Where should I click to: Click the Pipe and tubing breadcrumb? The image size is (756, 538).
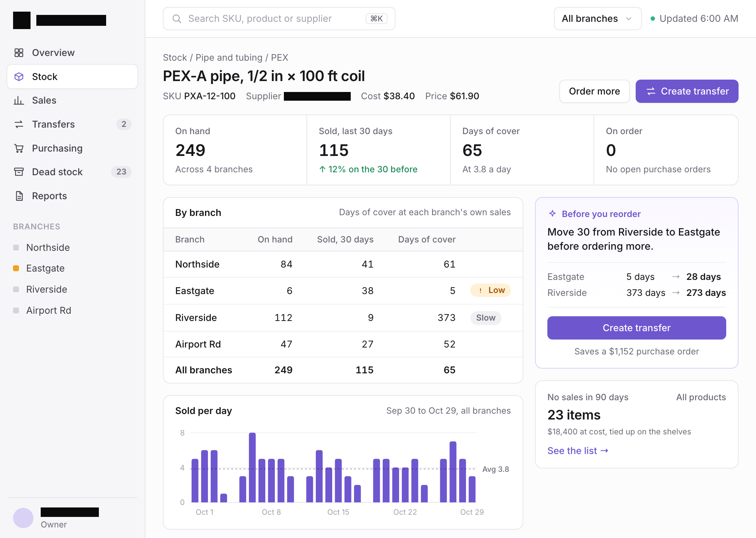[x=229, y=57]
